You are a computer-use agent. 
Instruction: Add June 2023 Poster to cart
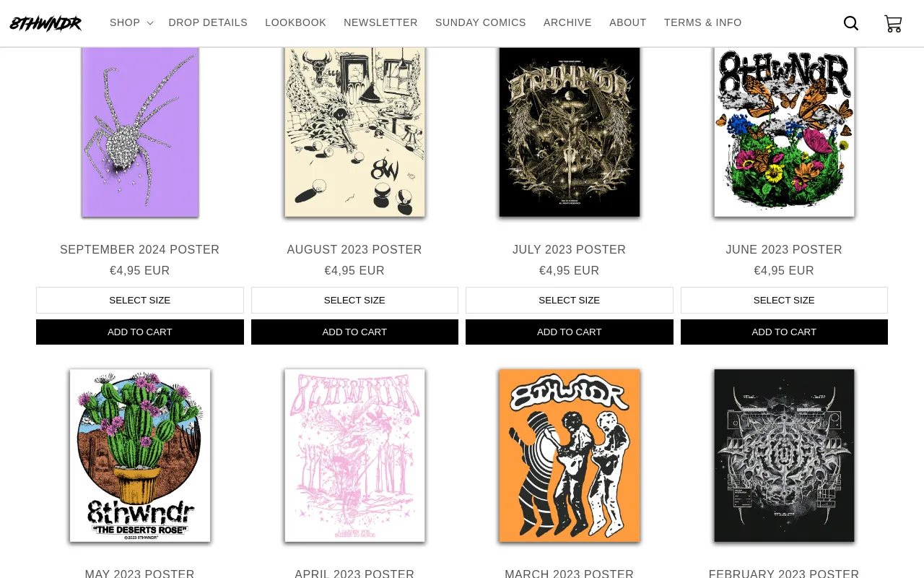[784, 332]
